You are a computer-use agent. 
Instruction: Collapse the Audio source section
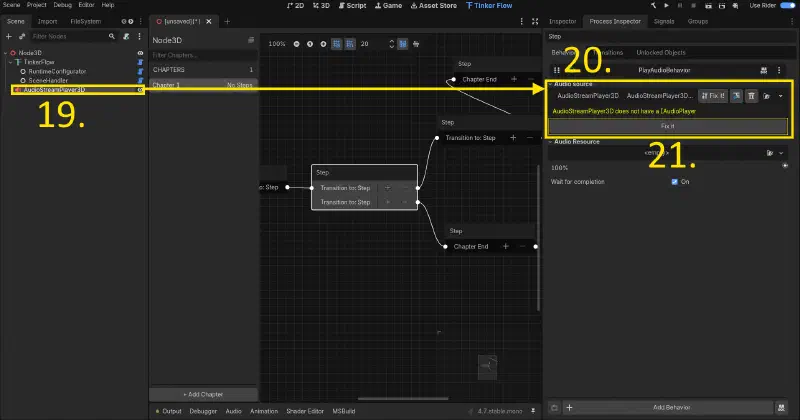point(551,84)
